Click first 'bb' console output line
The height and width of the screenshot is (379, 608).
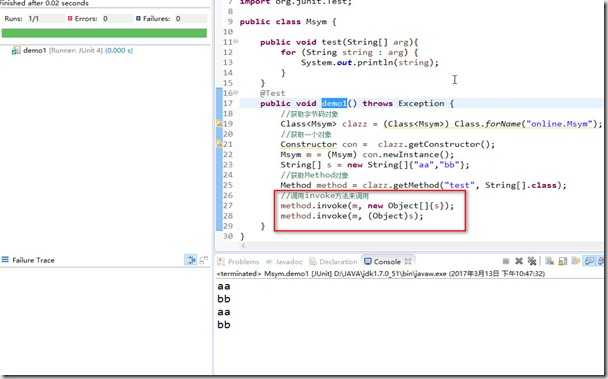(224, 299)
